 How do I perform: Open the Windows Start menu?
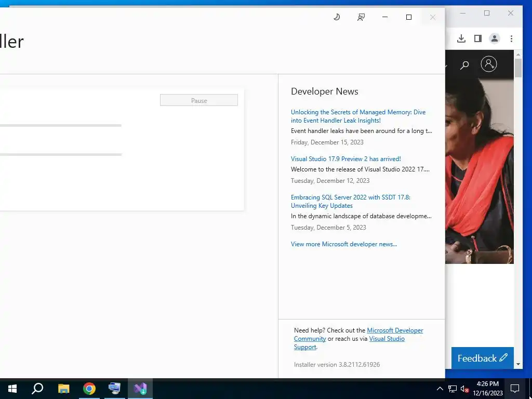click(12, 389)
